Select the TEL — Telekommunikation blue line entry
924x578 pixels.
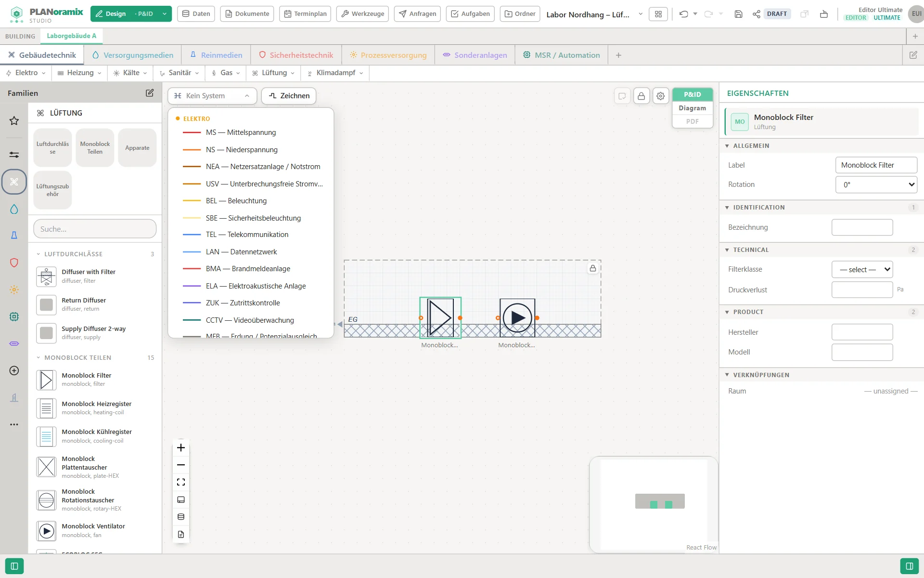[251, 235]
